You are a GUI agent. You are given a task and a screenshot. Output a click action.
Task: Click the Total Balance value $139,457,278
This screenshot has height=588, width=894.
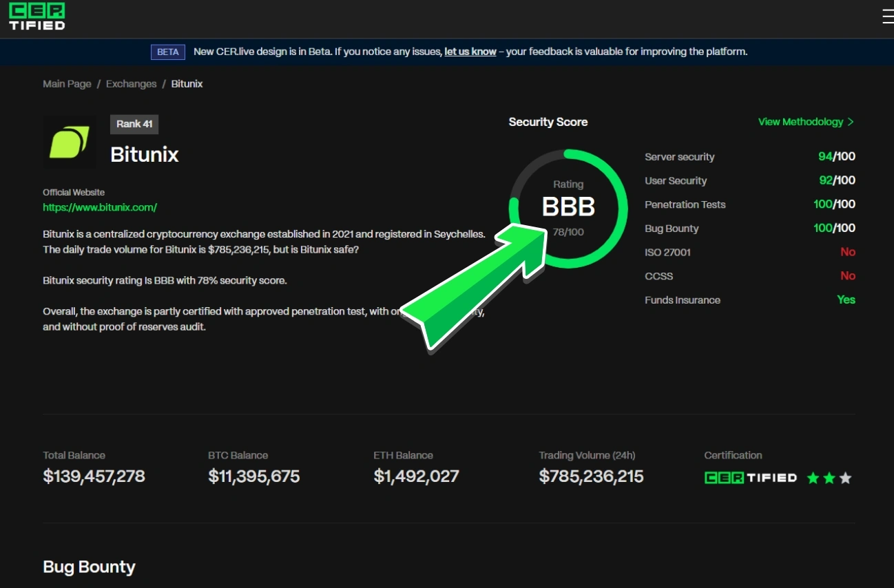click(94, 476)
